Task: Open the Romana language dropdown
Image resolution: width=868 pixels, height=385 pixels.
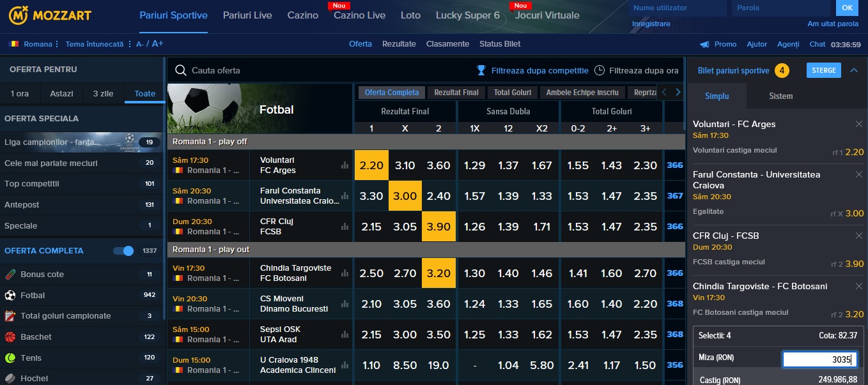Action: click(34, 44)
